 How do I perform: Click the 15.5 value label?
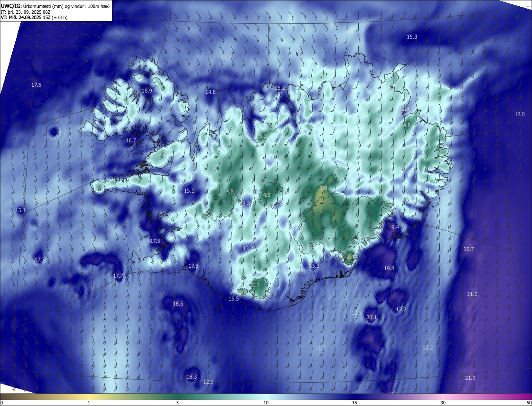coord(234,299)
